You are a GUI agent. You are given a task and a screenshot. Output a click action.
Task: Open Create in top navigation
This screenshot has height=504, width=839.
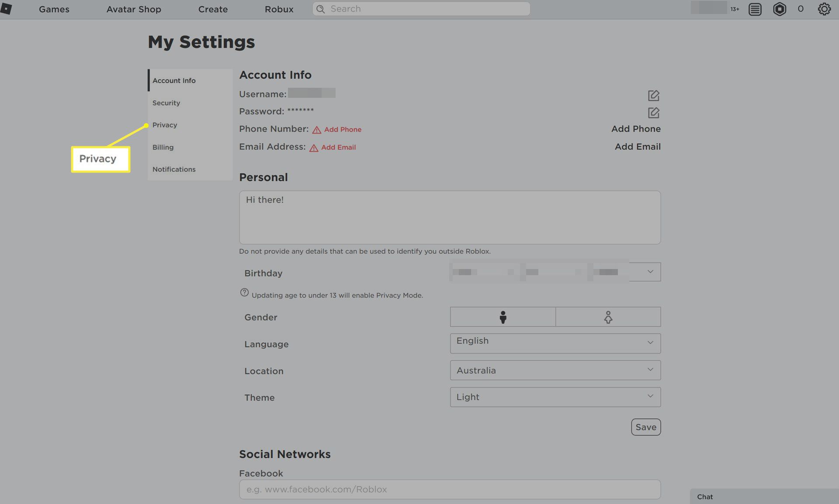(213, 9)
